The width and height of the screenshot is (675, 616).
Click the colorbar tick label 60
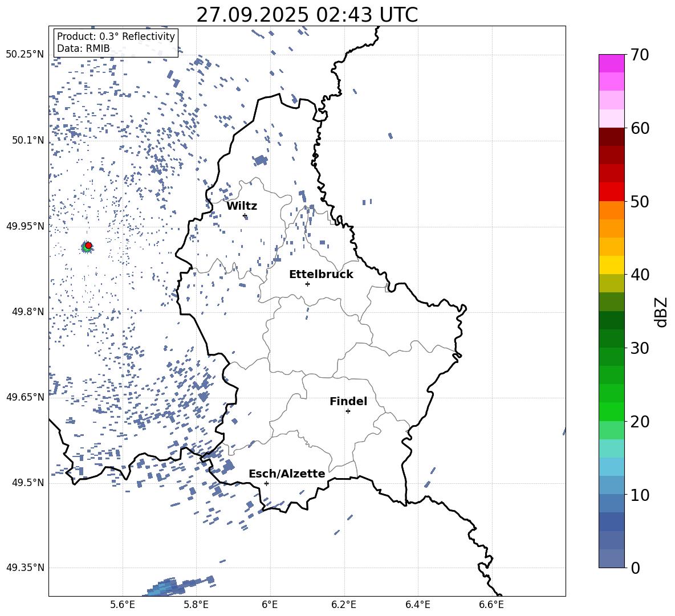(640, 128)
